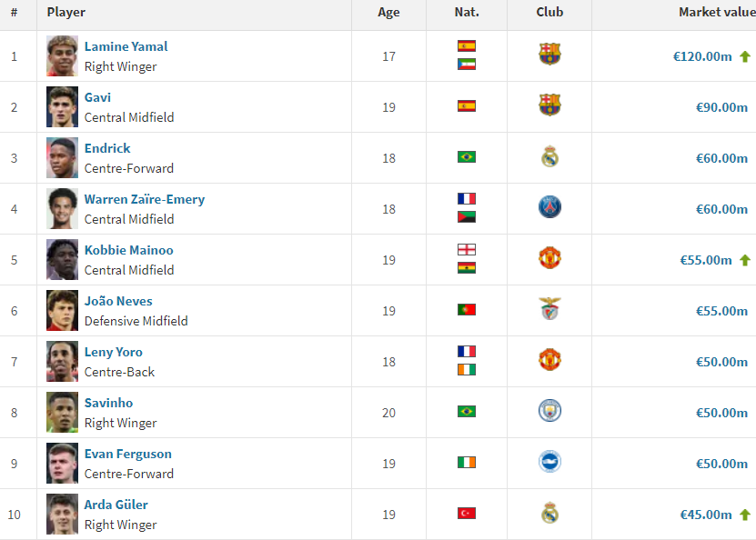The image size is (756, 540).
Task: Sort table by Market value column
Action: click(x=712, y=13)
